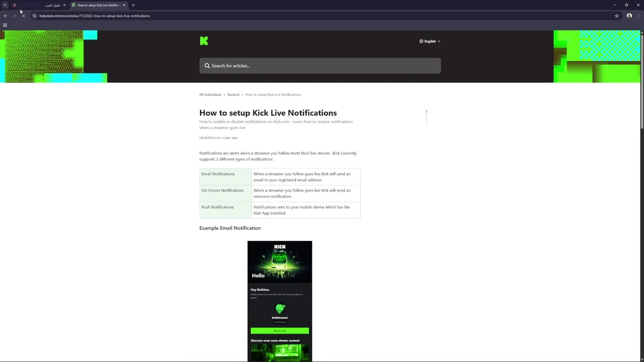The height and width of the screenshot is (362, 644).
Task: Click the address bar URL
Action: pyautogui.click(x=95, y=16)
